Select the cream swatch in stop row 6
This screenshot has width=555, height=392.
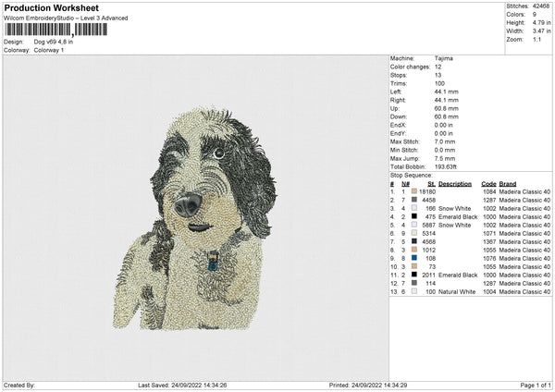point(414,233)
